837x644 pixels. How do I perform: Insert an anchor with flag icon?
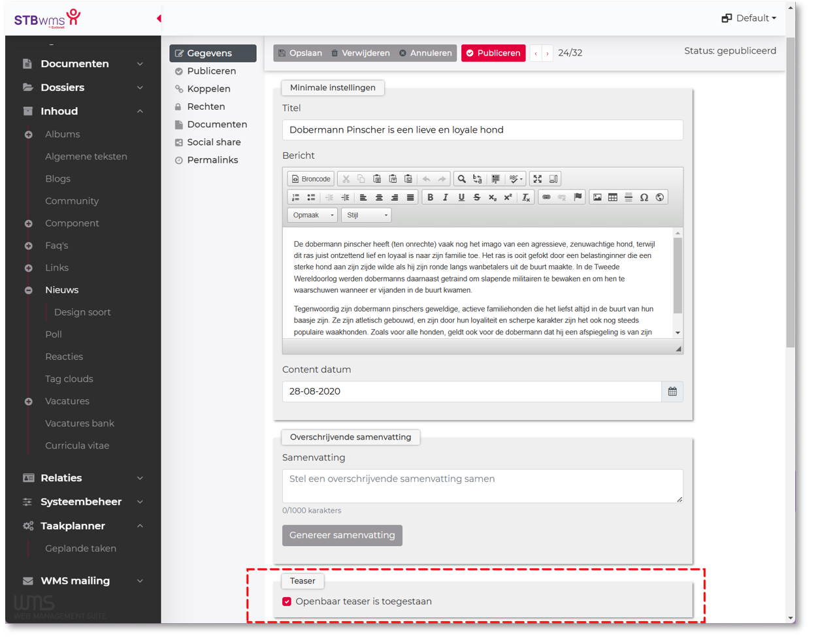tap(578, 197)
